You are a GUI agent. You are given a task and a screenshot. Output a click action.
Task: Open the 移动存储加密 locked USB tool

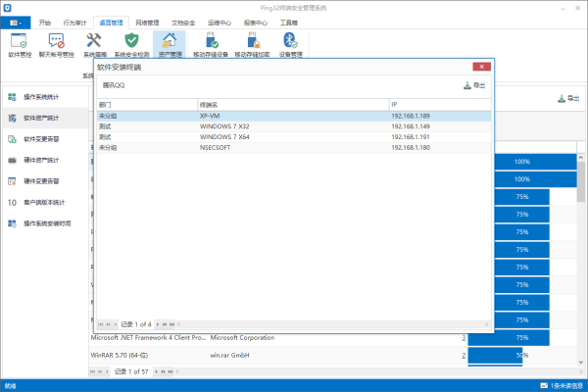(x=252, y=45)
